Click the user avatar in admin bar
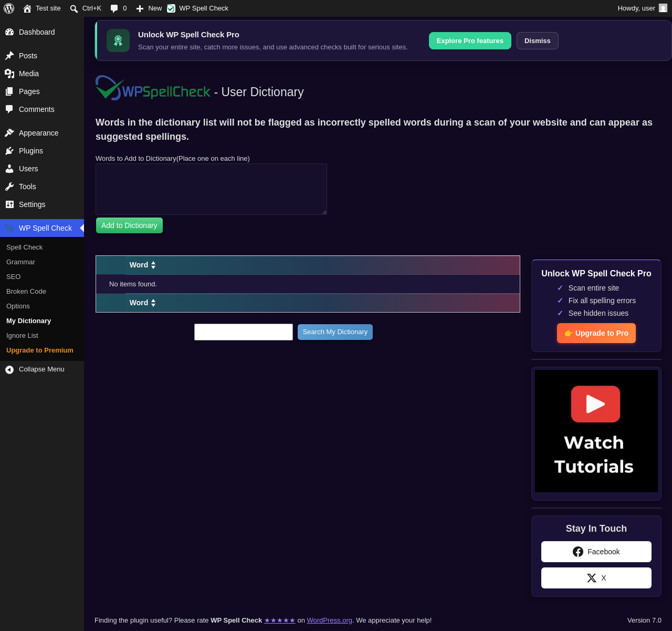672x631 pixels. [x=663, y=8]
